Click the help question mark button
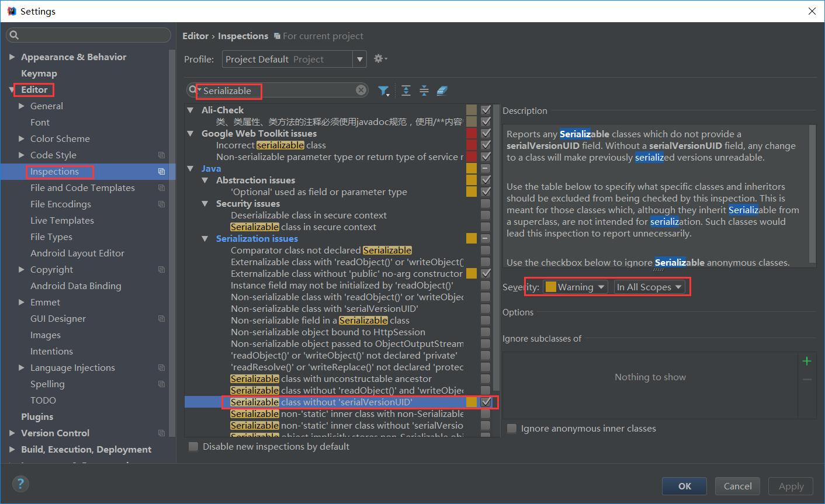 click(20, 484)
